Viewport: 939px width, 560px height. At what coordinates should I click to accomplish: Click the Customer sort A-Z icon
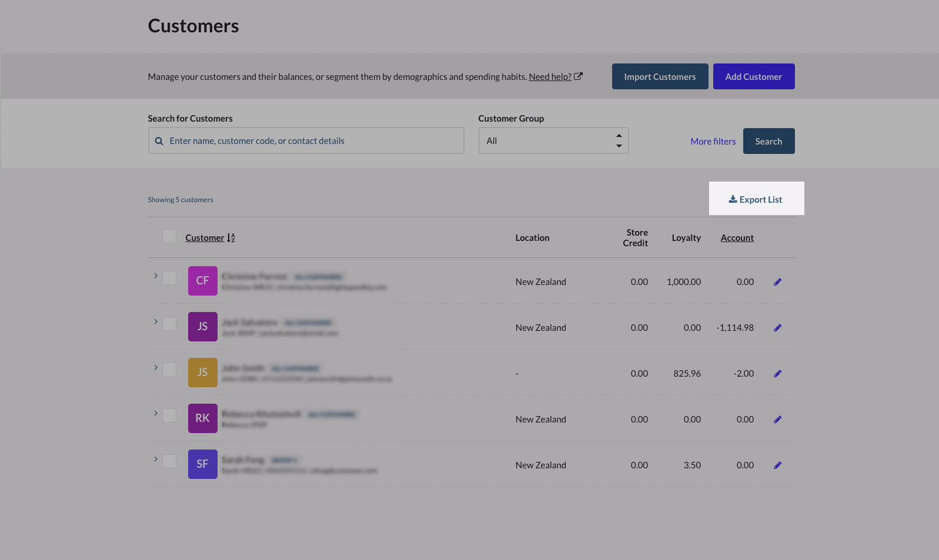click(x=231, y=238)
